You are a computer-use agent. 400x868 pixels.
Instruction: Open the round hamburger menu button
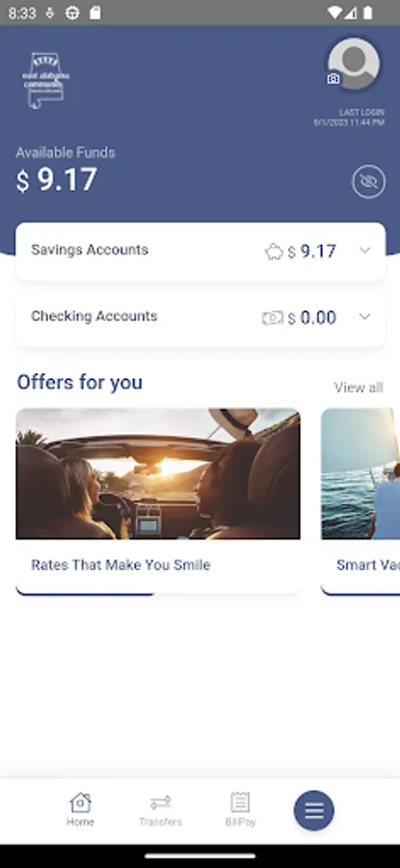313,810
